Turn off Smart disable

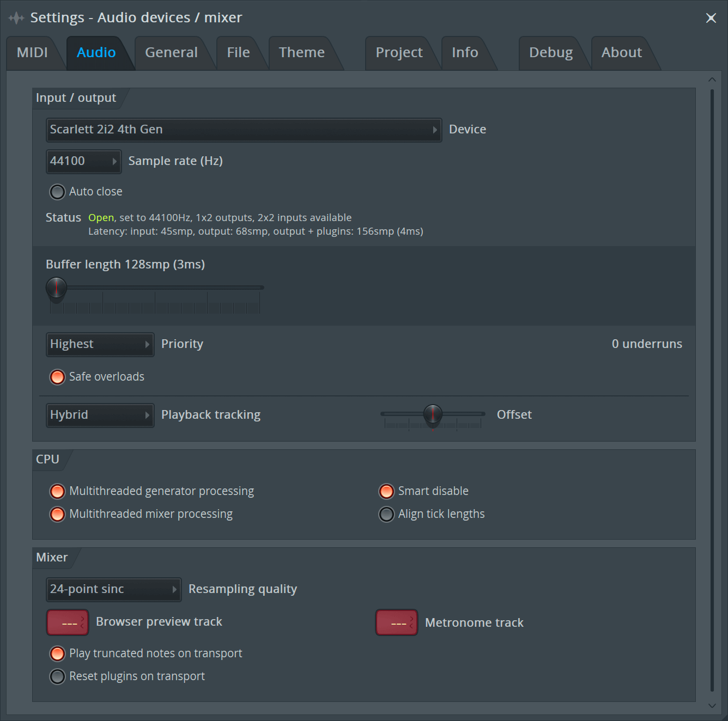point(386,491)
